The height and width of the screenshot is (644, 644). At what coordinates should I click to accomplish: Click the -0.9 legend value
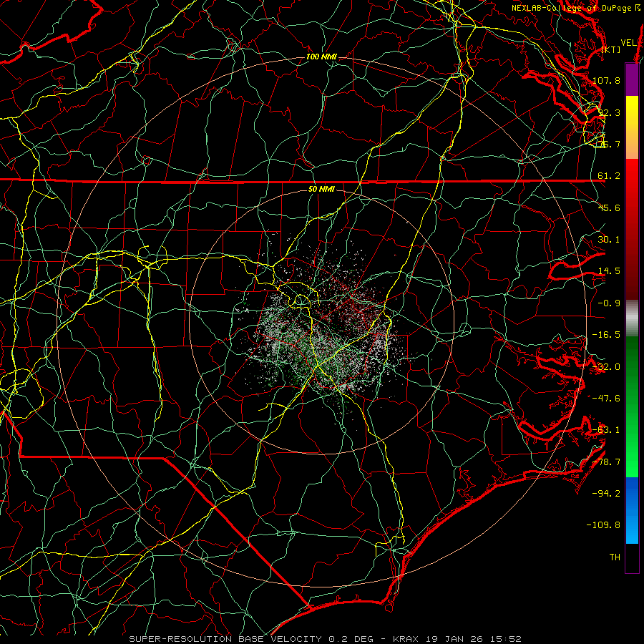point(609,303)
